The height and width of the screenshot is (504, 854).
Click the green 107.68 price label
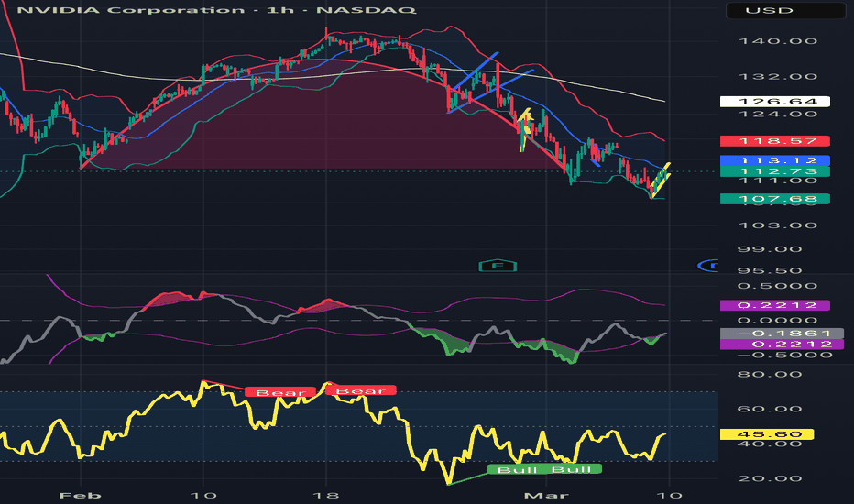pos(774,199)
